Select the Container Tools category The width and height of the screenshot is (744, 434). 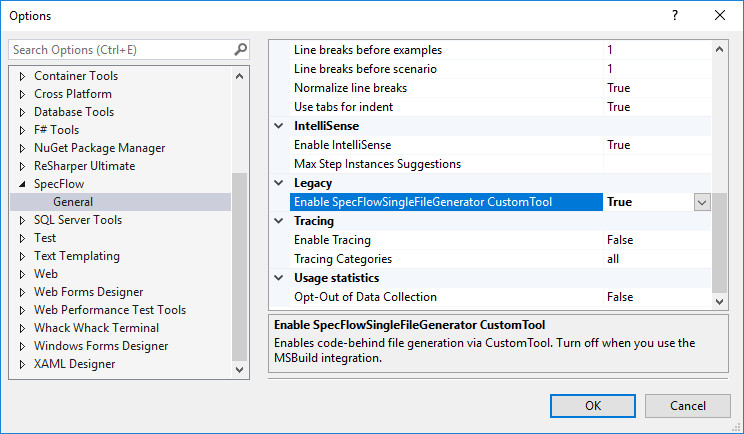pyautogui.click(x=76, y=76)
